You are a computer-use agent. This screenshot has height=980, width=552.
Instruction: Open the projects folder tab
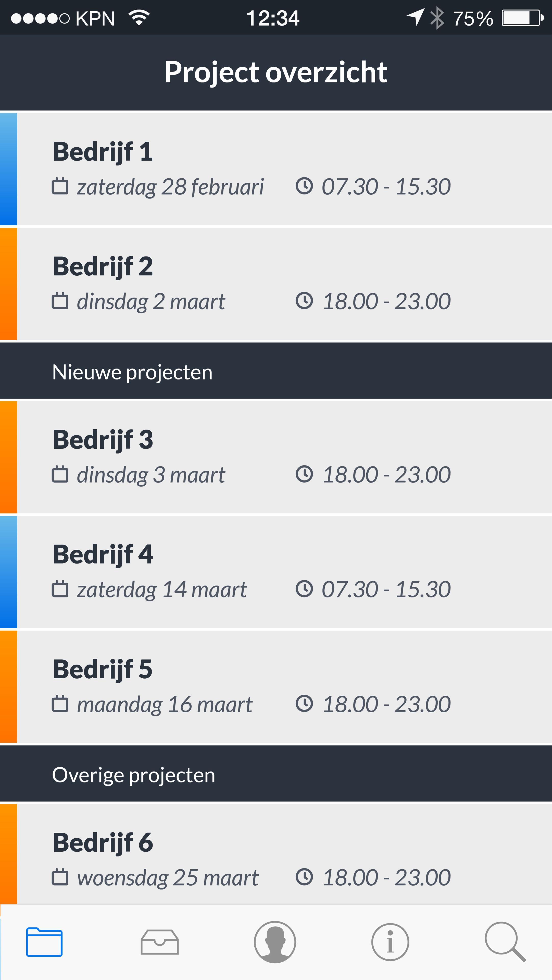(44, 942)
